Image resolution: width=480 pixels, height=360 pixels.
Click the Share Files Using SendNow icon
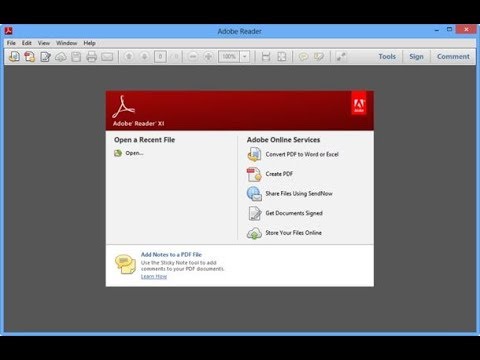pos(254,194)
